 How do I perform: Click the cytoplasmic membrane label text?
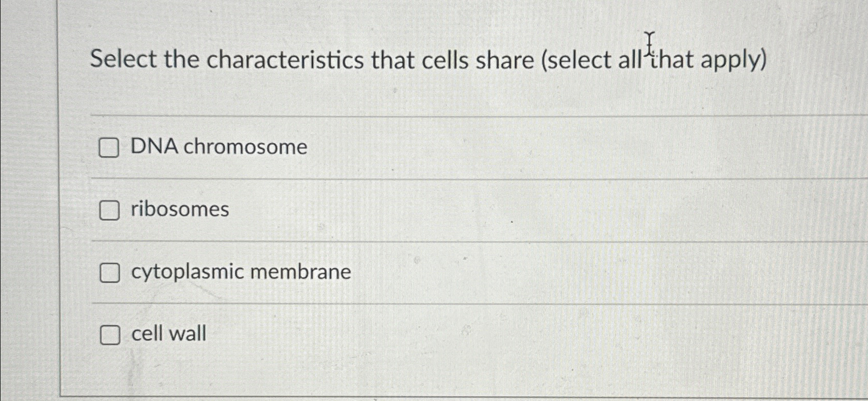click(241, 273)
